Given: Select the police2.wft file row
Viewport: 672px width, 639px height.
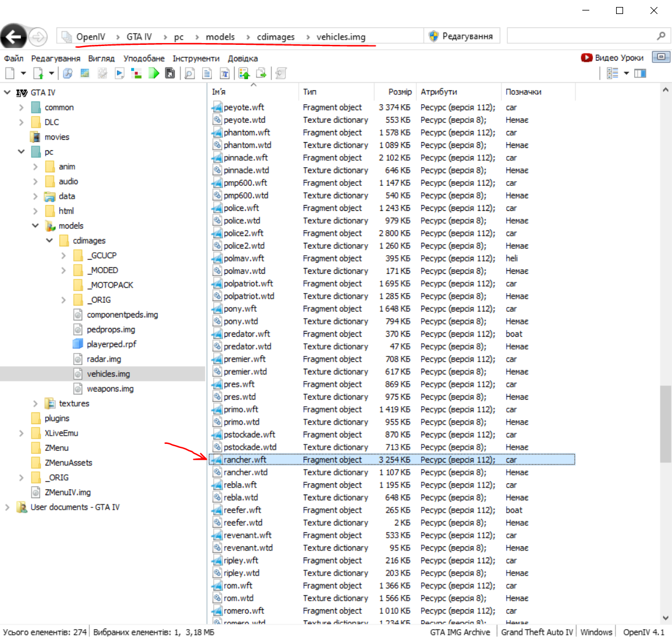Looking at the screenshot, I should coord(392,233).
